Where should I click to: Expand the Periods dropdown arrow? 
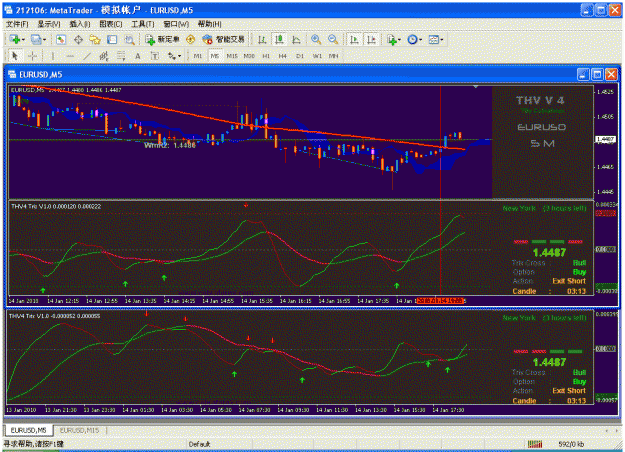click(x=420, y=40)
